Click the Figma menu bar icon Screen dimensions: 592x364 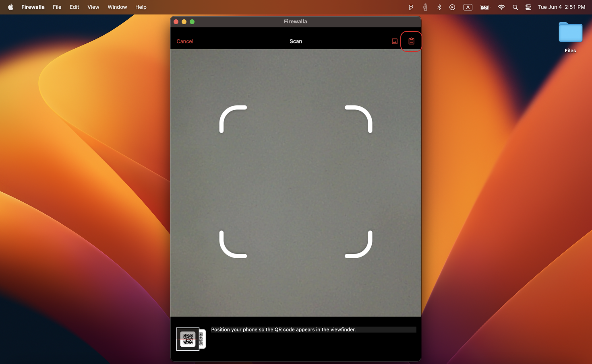(x=411, y=7)
